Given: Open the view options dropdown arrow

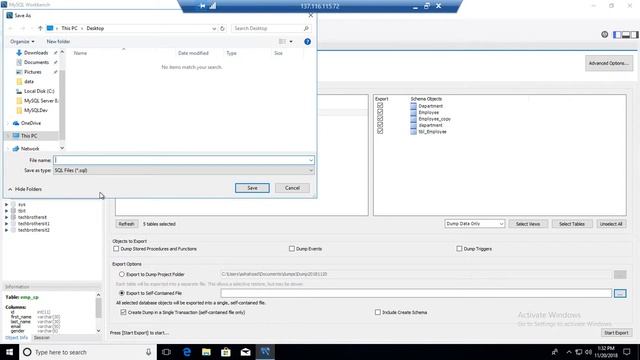Looking at the screenshot, I should [x=291, y=42].
